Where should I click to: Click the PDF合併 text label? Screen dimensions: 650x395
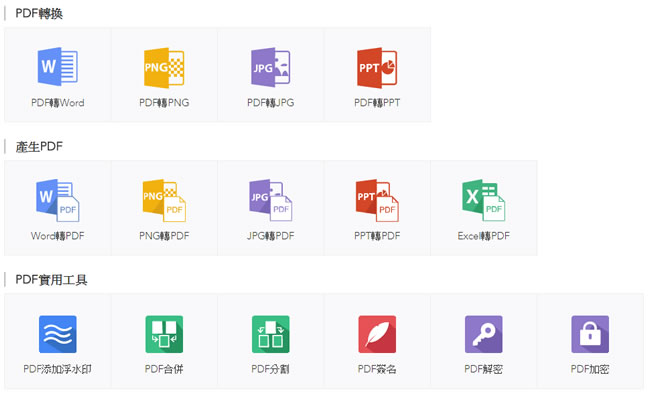point(164,369)
